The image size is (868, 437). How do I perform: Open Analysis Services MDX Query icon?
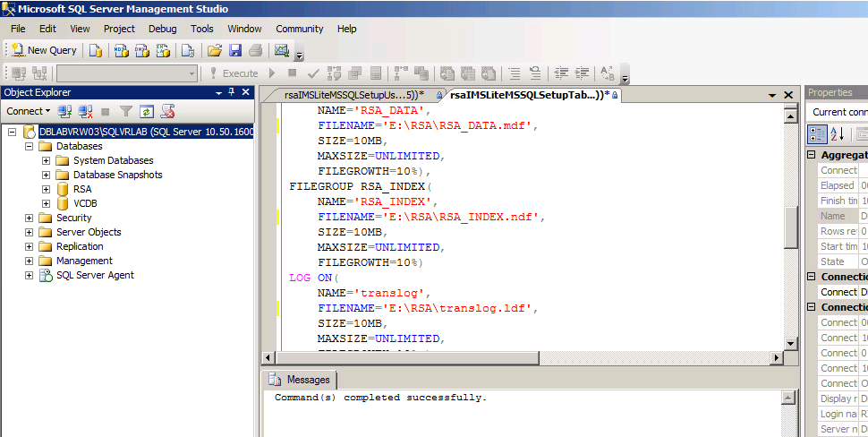click(121, 50)
